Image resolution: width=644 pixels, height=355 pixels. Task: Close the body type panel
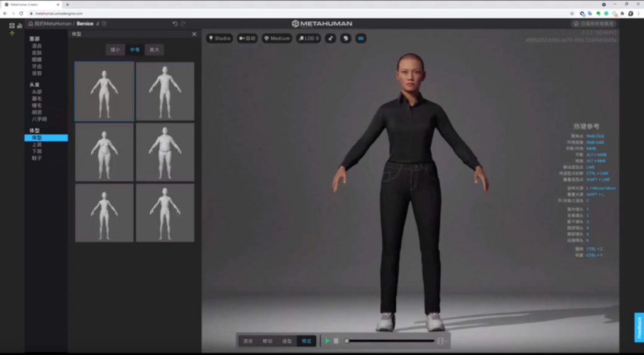194,34
